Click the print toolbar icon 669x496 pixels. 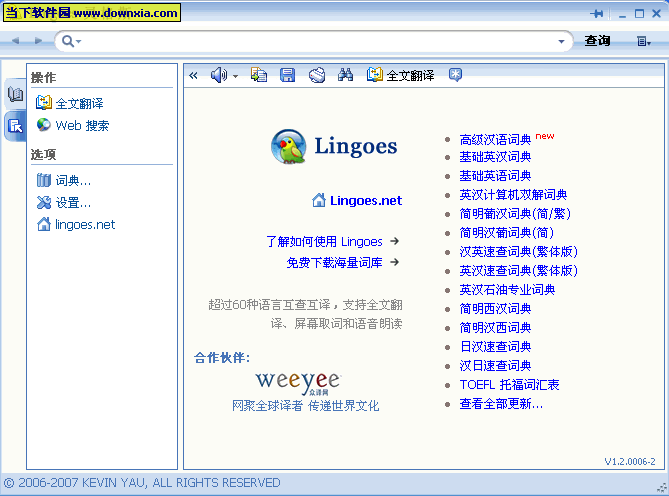tap(317, 75)
